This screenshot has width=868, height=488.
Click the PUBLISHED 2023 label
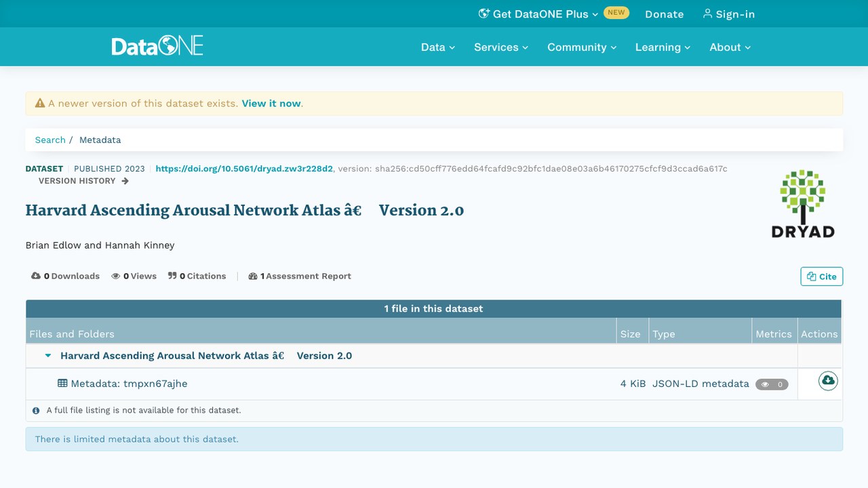point(109,169)
